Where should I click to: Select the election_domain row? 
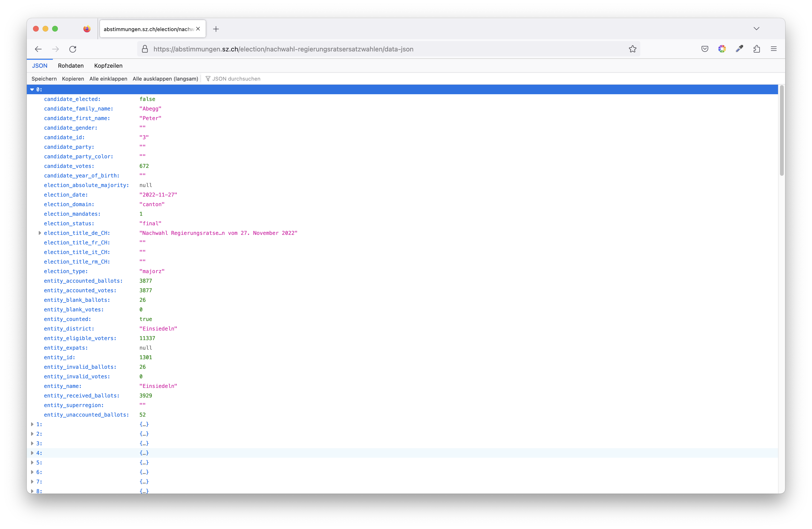tap(402, 204)
